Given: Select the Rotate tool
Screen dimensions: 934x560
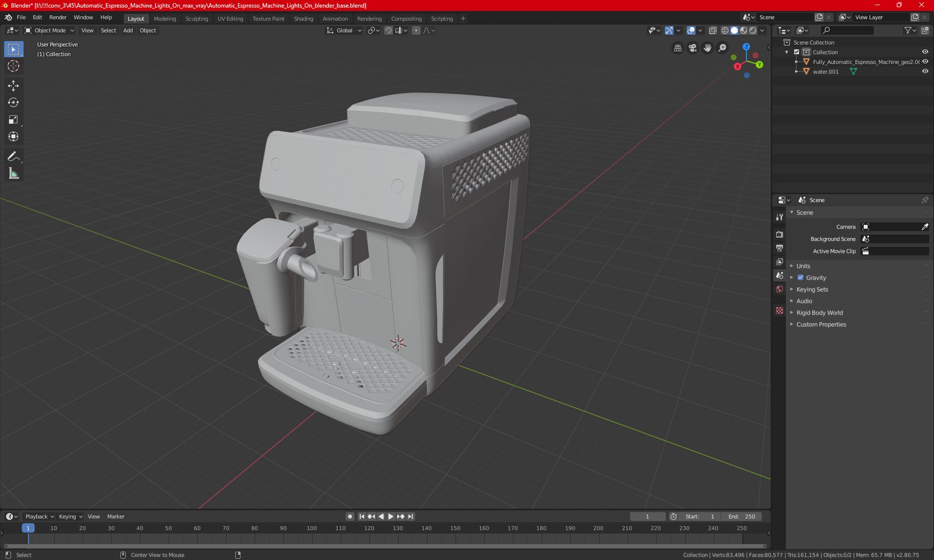Looking at the screenshot, I should 13,103.
